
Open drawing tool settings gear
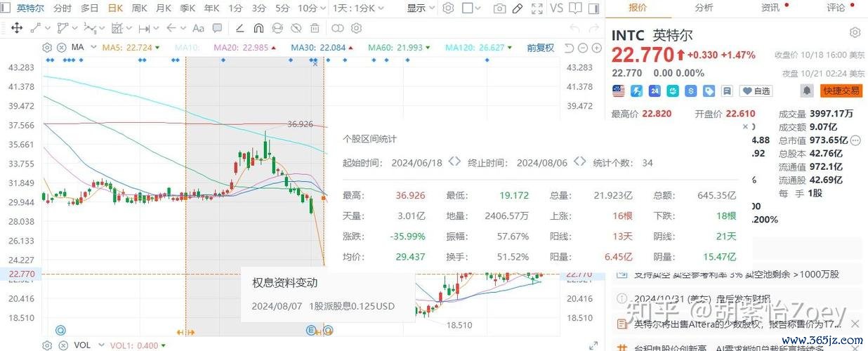click(355, 28)
